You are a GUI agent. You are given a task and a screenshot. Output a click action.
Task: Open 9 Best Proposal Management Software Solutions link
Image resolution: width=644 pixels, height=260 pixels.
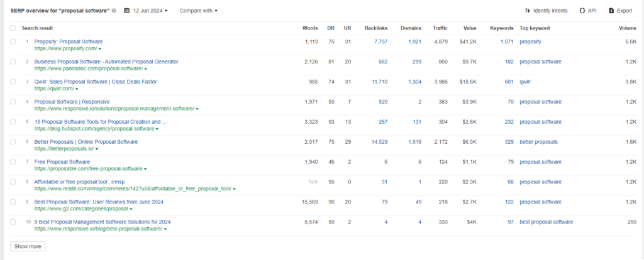point(103,222)
